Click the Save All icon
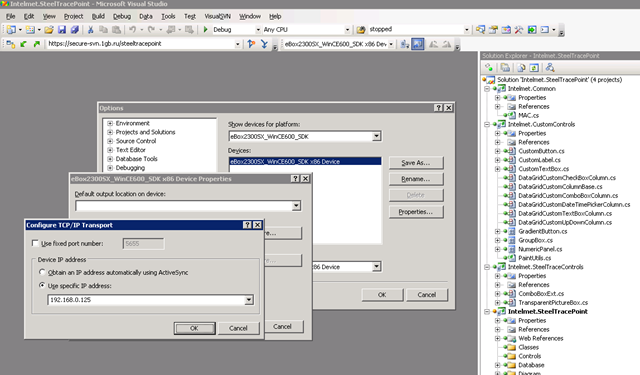The height and width of the screenshot is (375, 640). tap(75, 29)
